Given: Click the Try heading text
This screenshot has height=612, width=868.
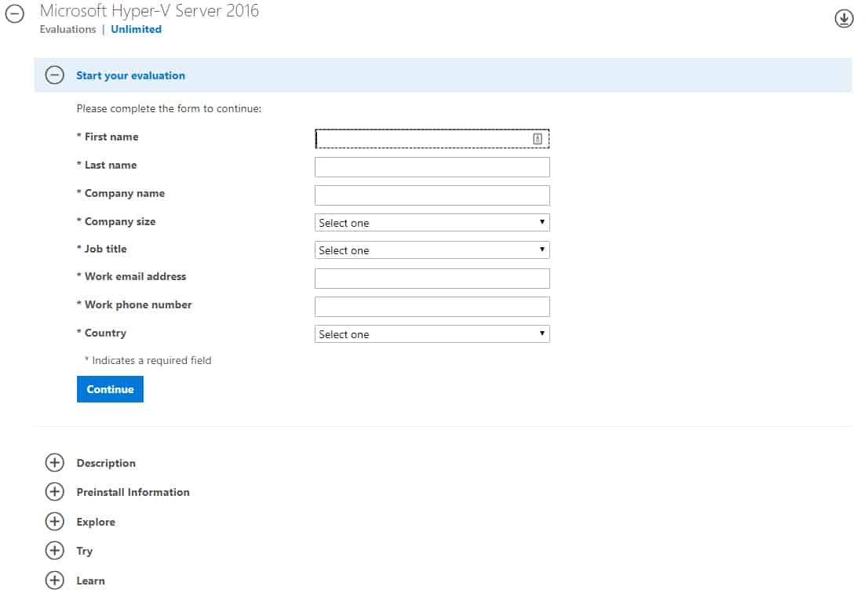Looking at the screenshot, I should pos(85,551).
